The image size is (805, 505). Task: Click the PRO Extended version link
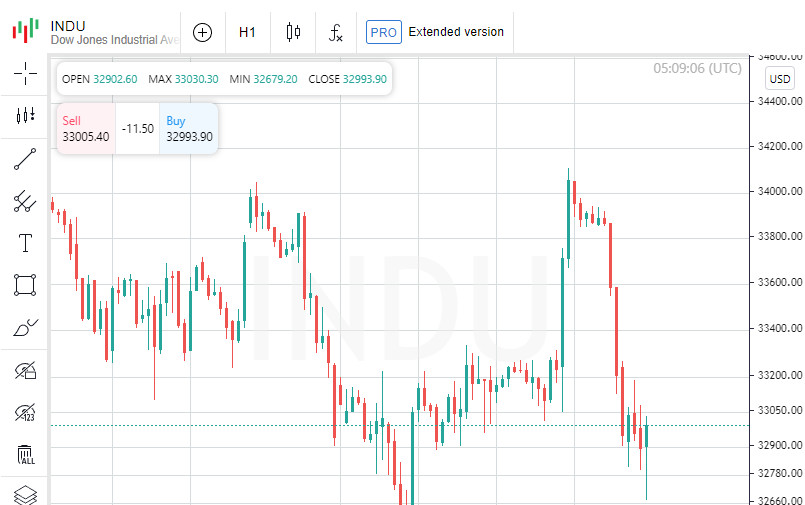pos(435,32)
